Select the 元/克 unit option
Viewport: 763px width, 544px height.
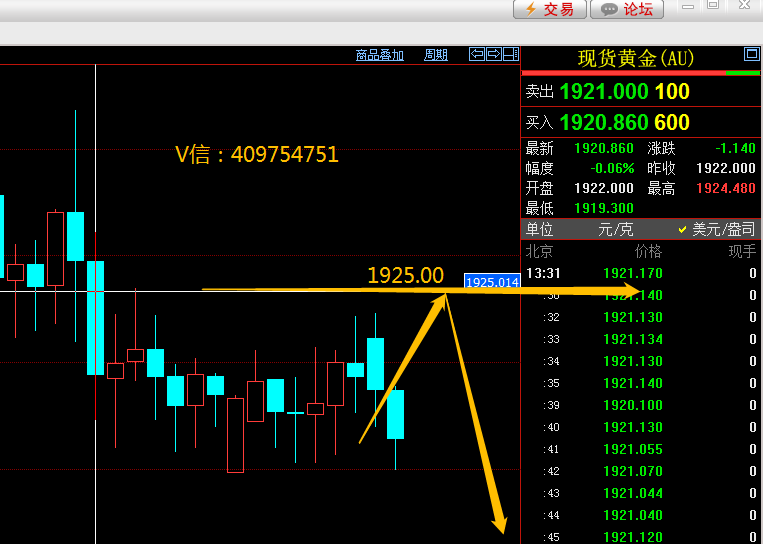616,229
